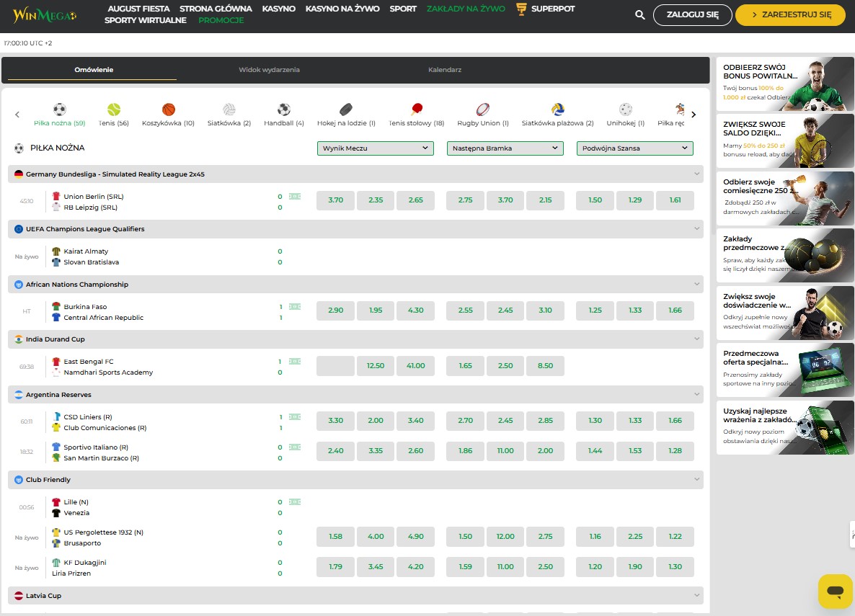Open the Wynik Meczu dropdown
855x616 pixels.
375,148
